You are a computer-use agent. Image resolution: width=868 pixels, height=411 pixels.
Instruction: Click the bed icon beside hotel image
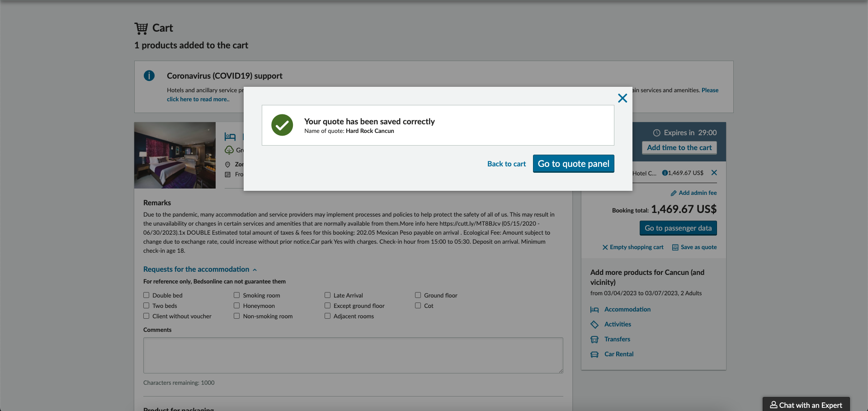coord(230,137)
